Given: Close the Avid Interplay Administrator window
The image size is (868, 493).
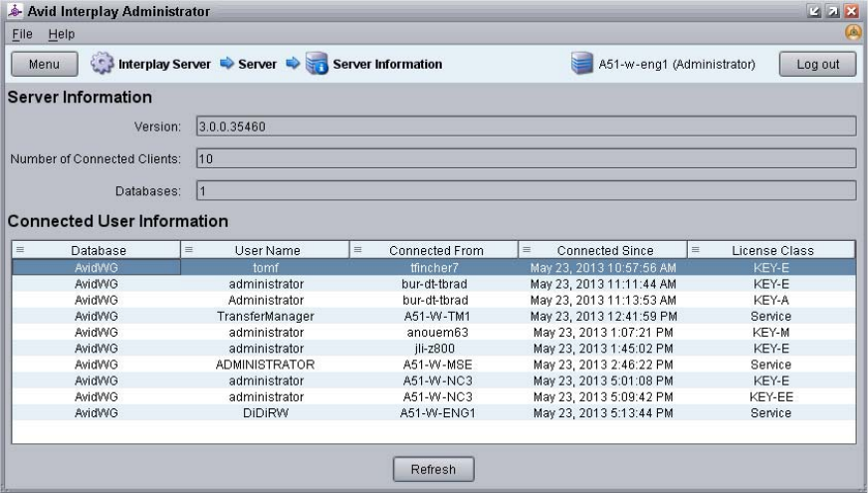Looking at the screenshot, I should 851,11.
